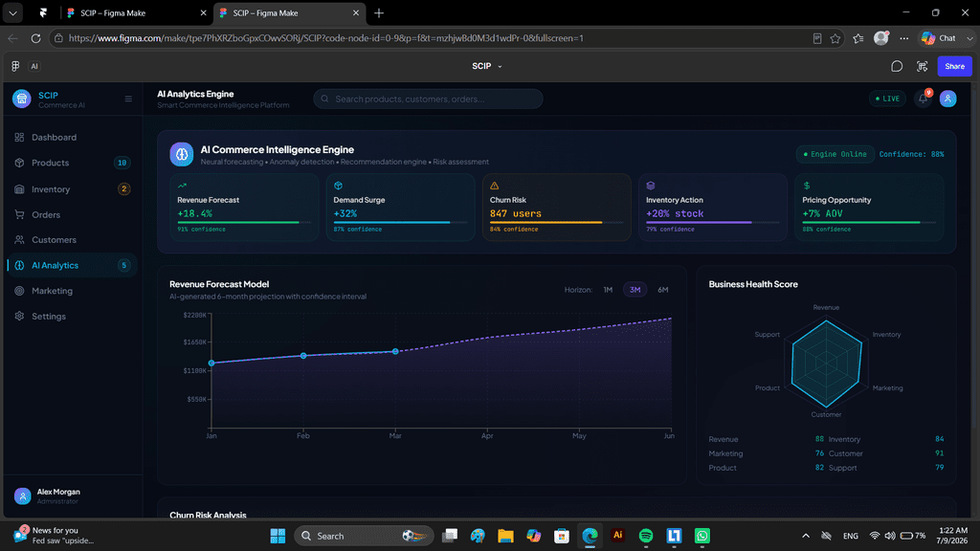This screenshot has height=551, width=980.
Task: Open Figma comment bubble icon
Action: pos(896,66)
